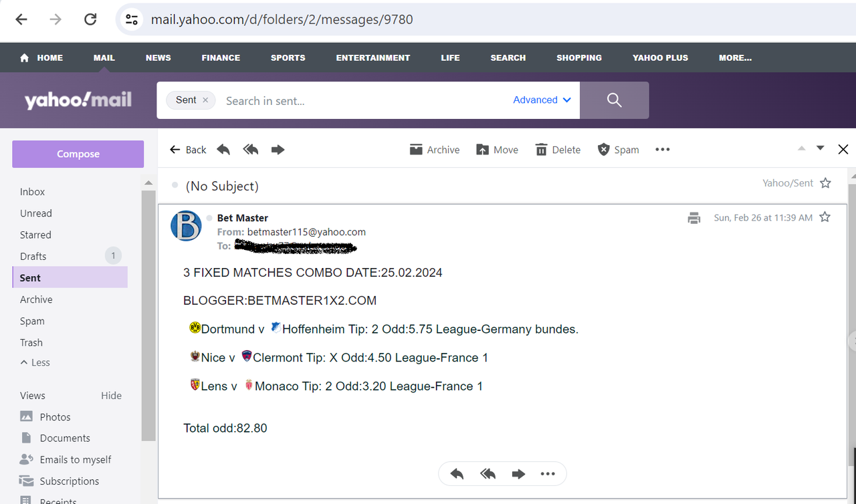Click the Yahoo/Sent folder label

coord(788,183)
